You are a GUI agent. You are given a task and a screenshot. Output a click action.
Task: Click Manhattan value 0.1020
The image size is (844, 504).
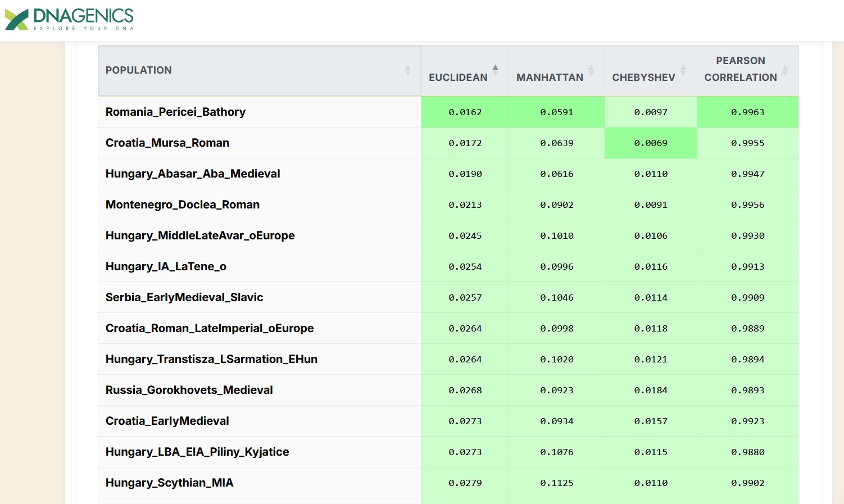557,360
